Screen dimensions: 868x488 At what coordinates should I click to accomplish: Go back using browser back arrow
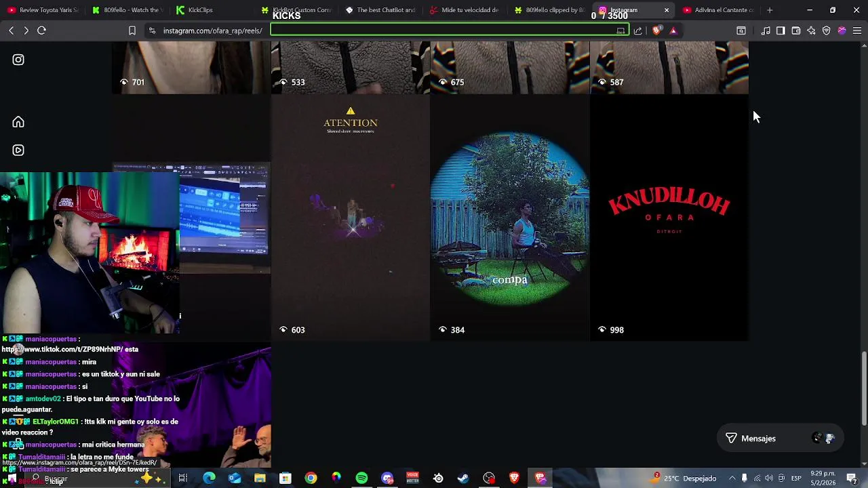pyautogui.click(x=11, y=30)
